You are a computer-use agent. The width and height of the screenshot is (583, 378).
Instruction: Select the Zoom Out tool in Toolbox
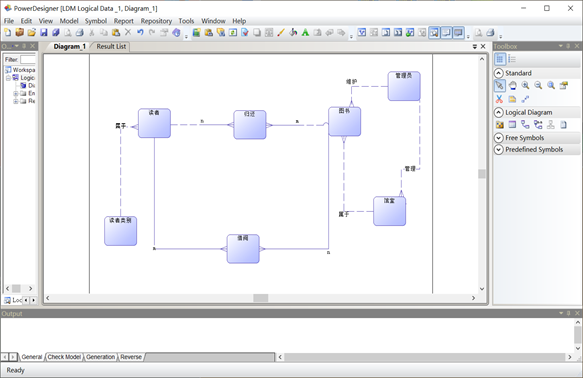(x=538, y=85)
